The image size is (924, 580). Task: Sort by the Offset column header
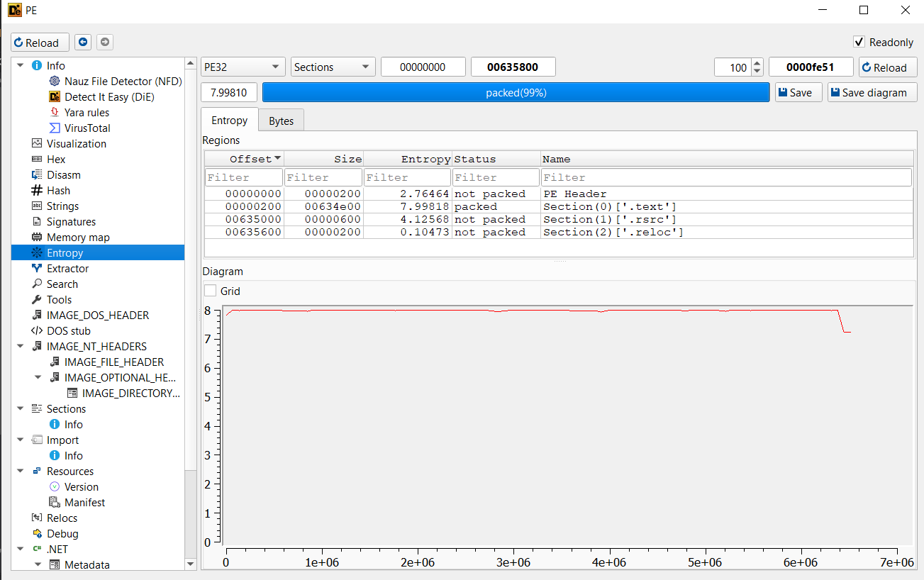tap(244, 159)
